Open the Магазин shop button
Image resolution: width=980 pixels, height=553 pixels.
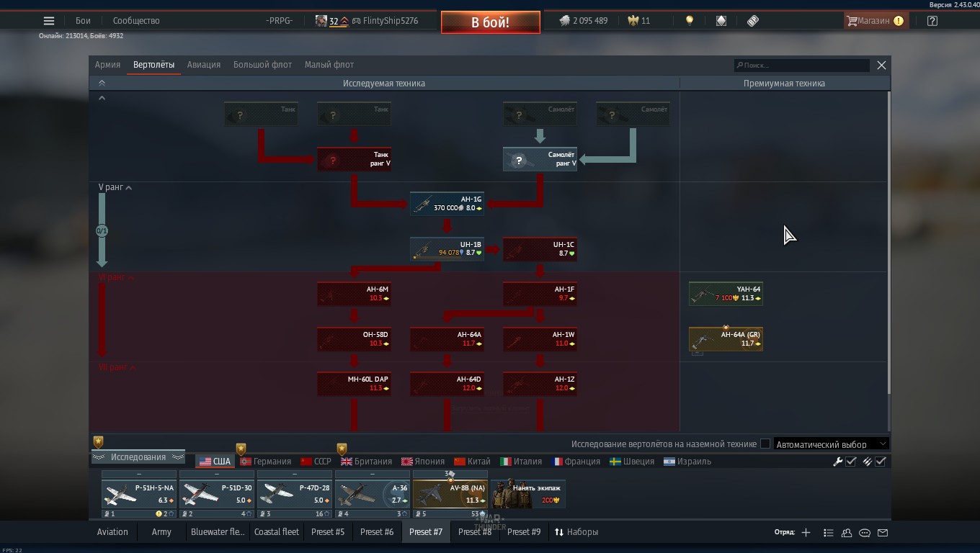coord(875,21)
